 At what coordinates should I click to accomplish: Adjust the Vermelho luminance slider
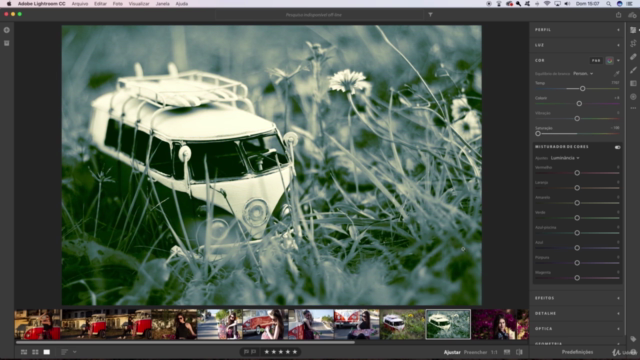577,173
